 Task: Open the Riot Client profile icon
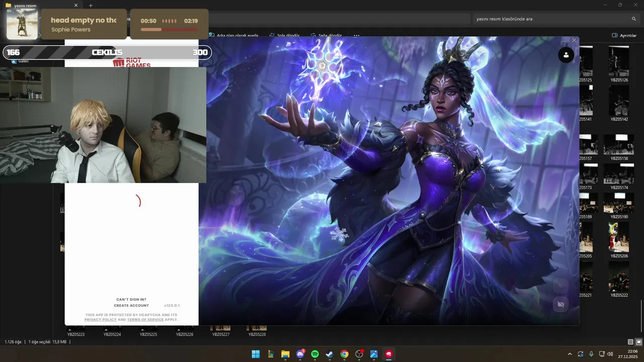click(x=566, y=55)
